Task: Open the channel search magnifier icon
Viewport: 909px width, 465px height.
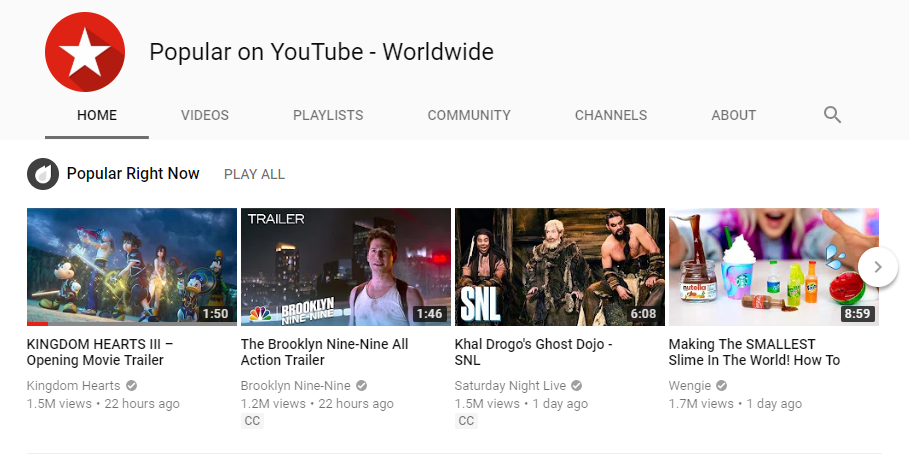Action: pos(832,115)
